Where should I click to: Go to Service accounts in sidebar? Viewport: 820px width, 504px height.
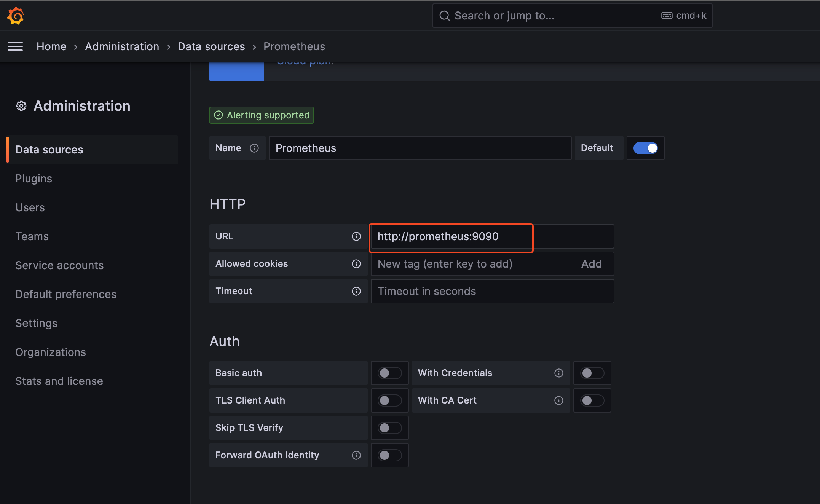59,265
